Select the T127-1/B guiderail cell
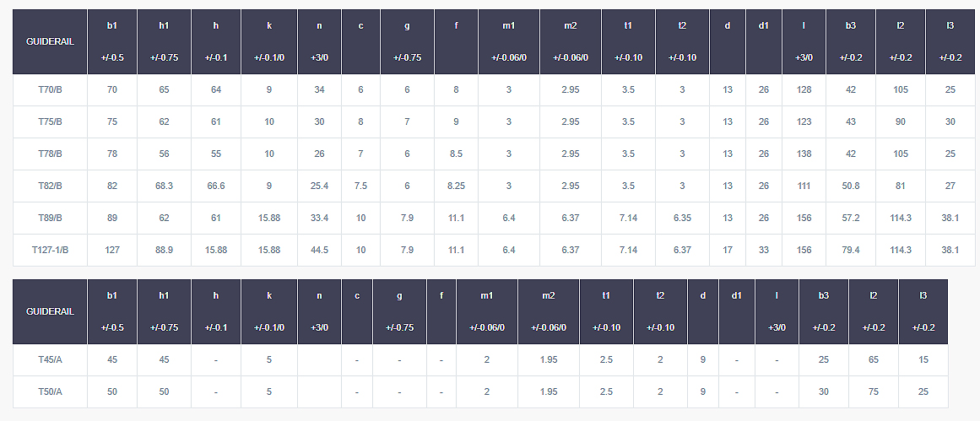The height and width of the screenshot is (421, 980). [50, 250]
